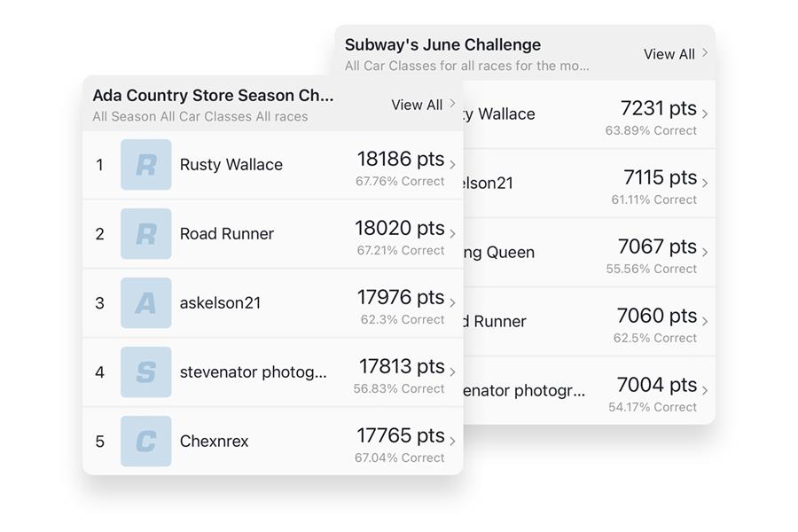798x532 pixels.
Task: Open the 7004 pts photogr... entry
Action: (589, 390)
